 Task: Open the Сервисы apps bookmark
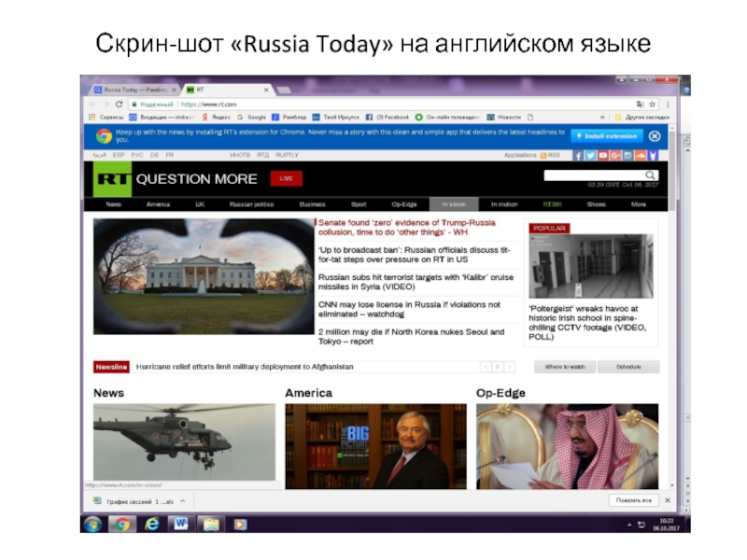106,118
